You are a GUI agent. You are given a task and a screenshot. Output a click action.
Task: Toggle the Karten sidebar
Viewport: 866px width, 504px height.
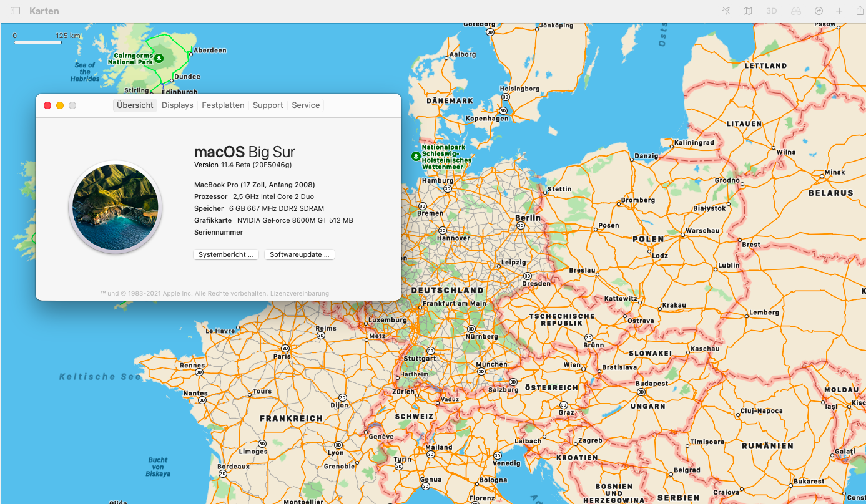[15, 11]
